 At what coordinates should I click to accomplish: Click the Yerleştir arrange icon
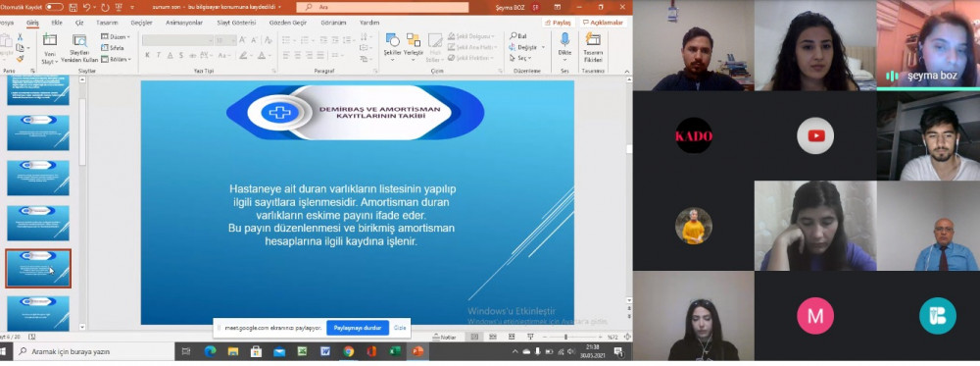414,46
